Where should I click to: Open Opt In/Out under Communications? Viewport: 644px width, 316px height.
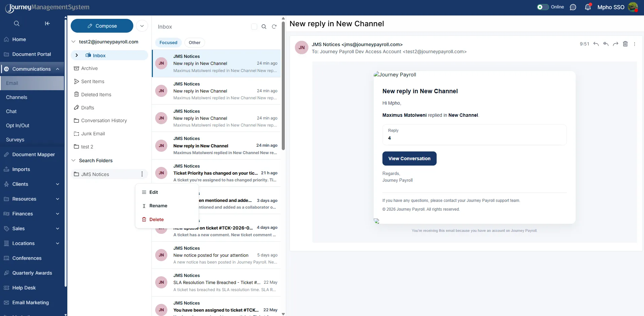coord(32,126)
